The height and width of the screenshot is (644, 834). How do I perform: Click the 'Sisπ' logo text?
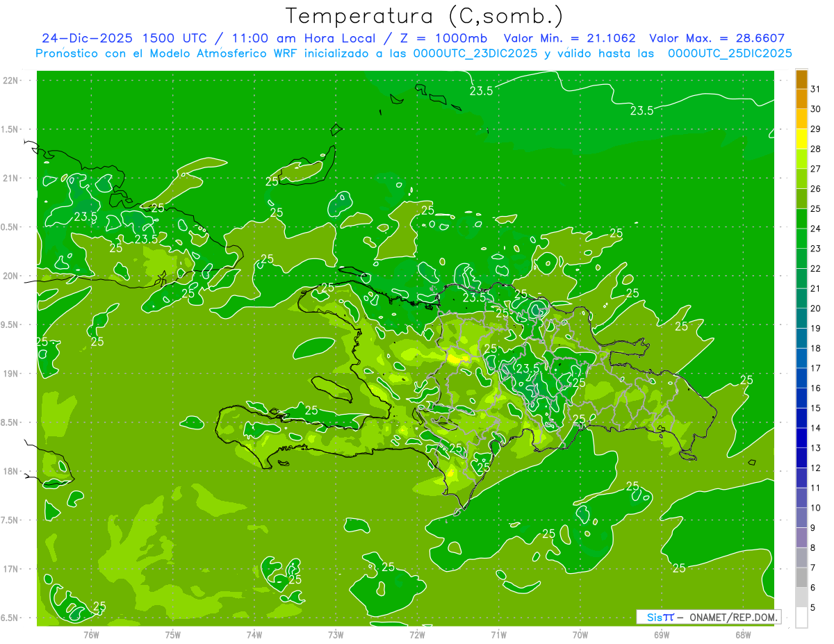[x=660, y=617]
